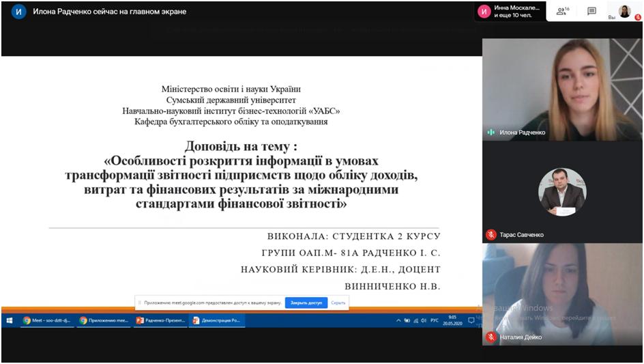This screenshot has width=644, height=364.
Task: Open the Windows Start button in shared screen
Action: coord(9,320)
